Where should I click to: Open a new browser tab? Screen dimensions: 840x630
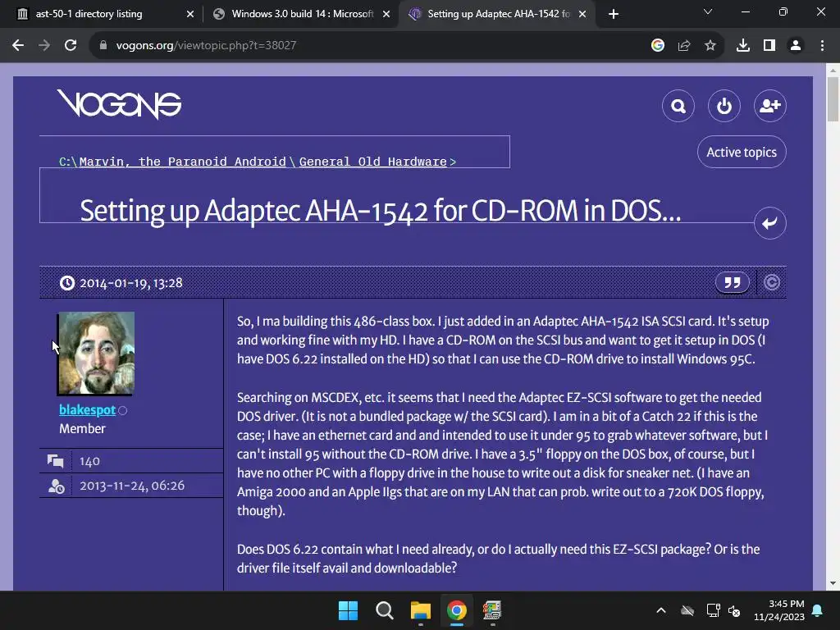[614, 14]
